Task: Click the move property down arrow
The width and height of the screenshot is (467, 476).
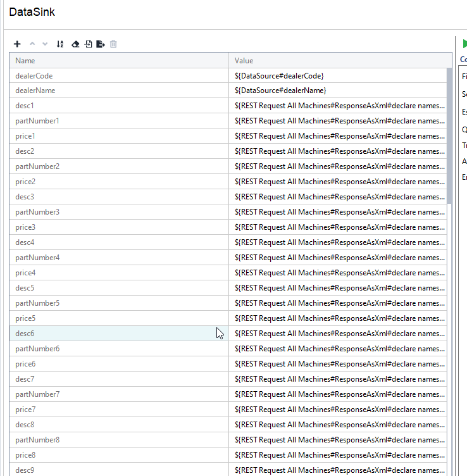Action: coord(44,44)
